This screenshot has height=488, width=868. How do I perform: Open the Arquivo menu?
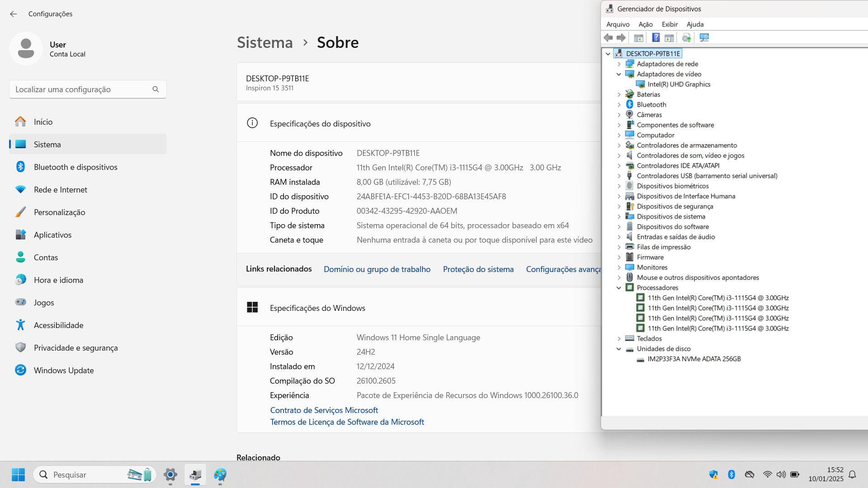(x=618, y=24)
